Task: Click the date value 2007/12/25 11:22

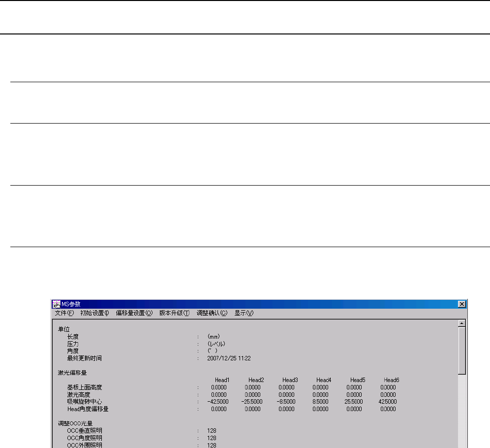Action: [x=229, y=358]
